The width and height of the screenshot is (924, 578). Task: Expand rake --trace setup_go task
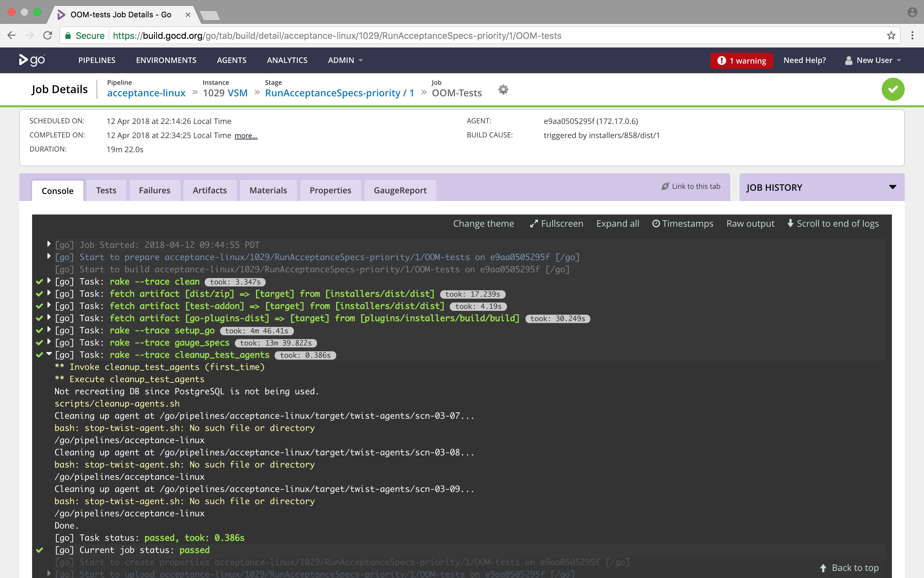(49, 329)
